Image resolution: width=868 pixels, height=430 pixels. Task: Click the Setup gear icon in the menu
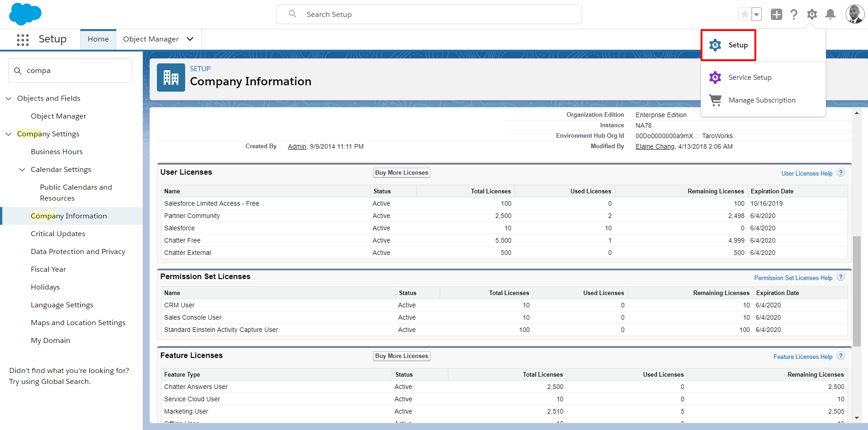click(x=715, y=45)
